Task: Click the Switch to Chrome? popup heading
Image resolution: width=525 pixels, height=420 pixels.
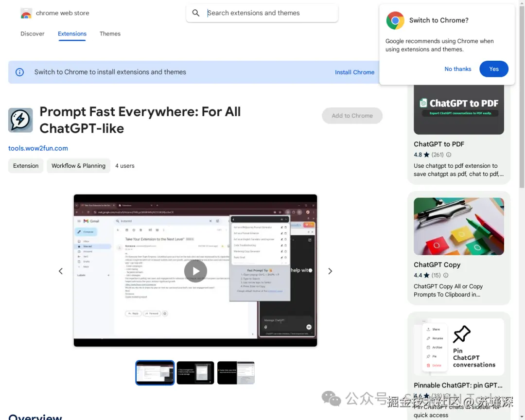Action: click(x=439, y=20)
